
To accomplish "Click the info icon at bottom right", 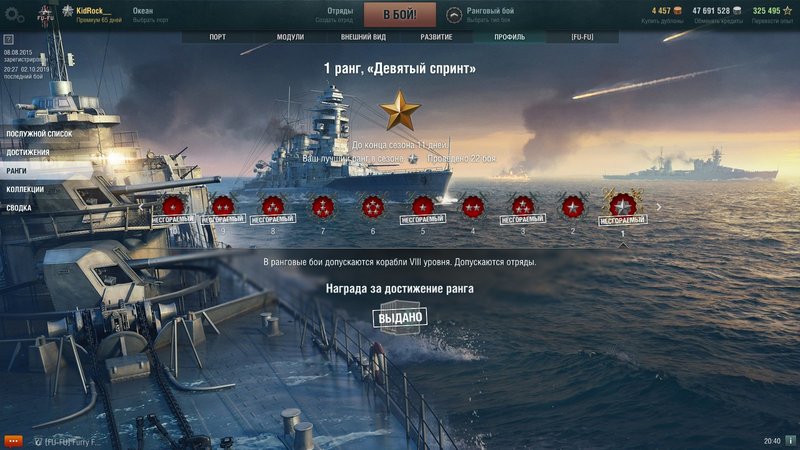I will tap(790, 440).
